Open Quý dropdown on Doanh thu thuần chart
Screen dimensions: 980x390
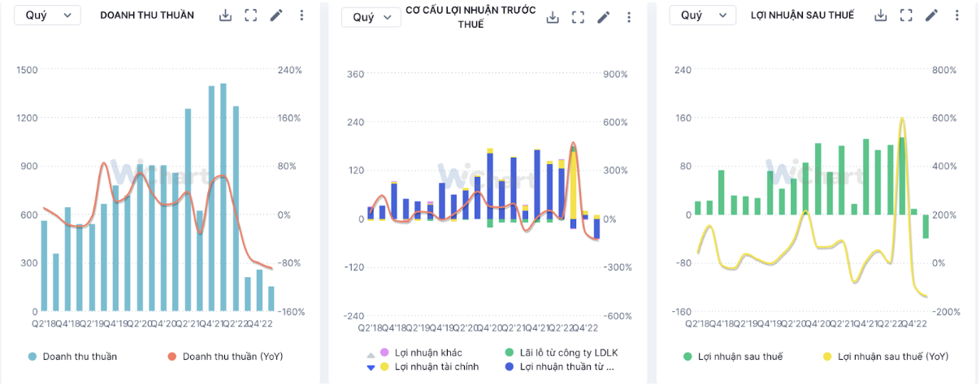click(48, 15)
